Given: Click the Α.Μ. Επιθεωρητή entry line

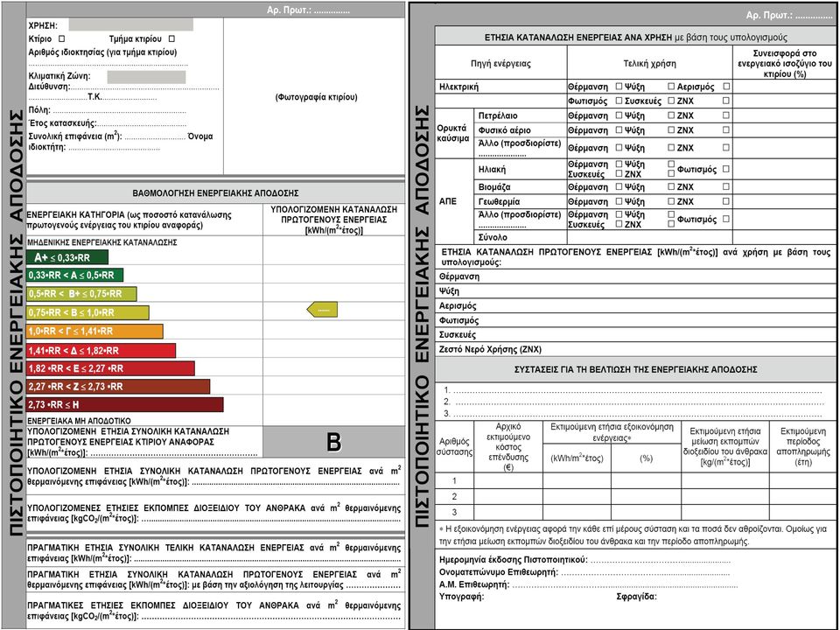Looking at the screenshot, I should tap(588, 584).
